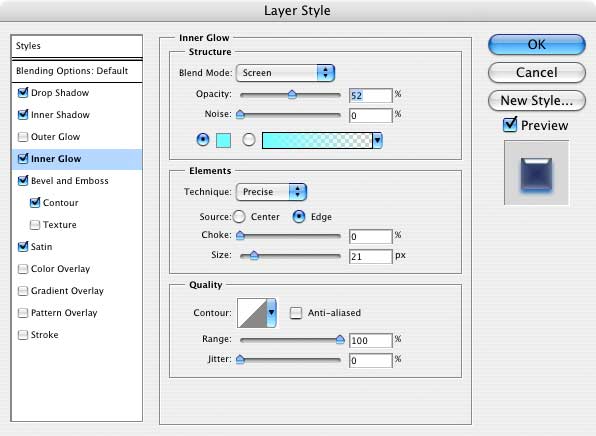Open the Contour curve picker thumbnail
596x436 pixels.
click(x=252, y=313)
